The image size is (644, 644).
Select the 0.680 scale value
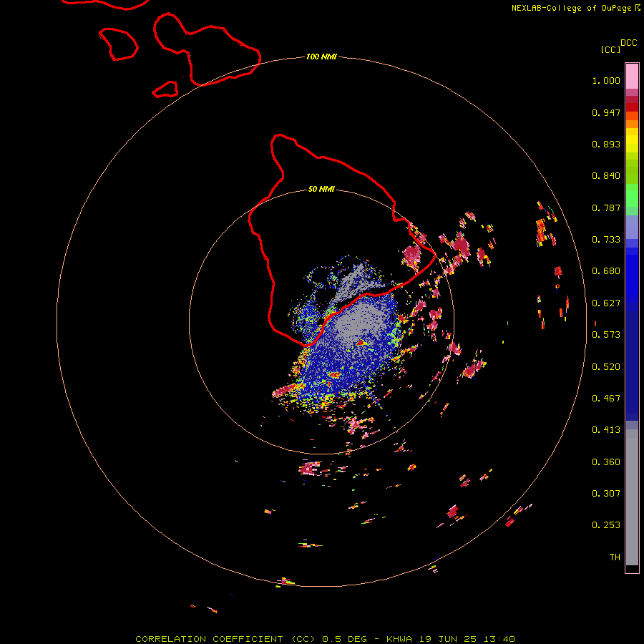click(x=606, y=271)
